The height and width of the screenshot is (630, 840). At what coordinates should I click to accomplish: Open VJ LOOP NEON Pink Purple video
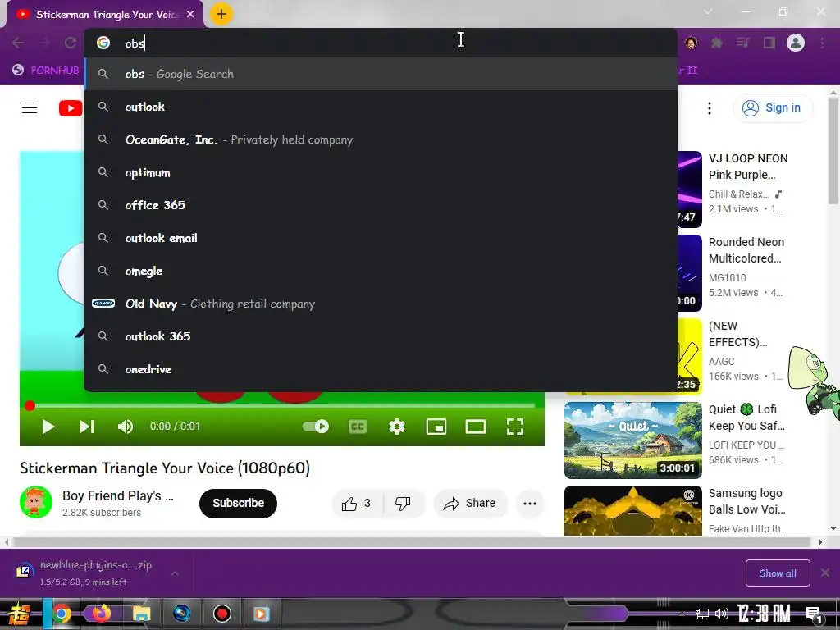tap(748, 166)
